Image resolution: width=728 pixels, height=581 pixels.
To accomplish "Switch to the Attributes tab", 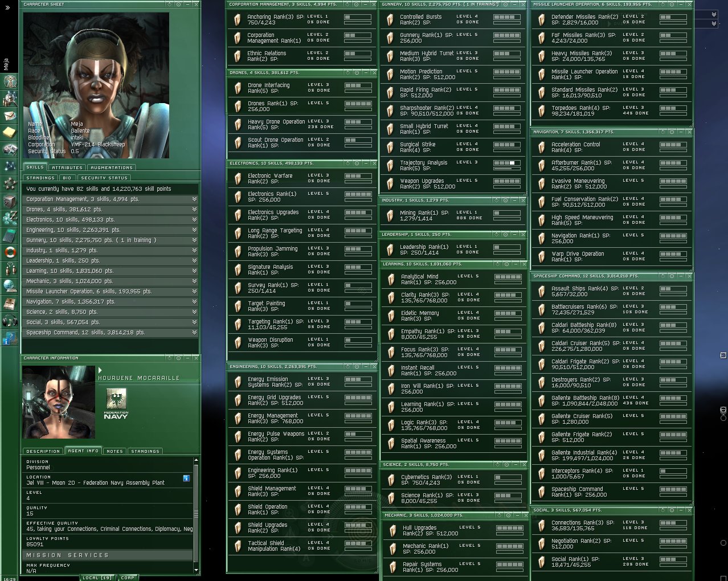I will (x=67, y=167).
